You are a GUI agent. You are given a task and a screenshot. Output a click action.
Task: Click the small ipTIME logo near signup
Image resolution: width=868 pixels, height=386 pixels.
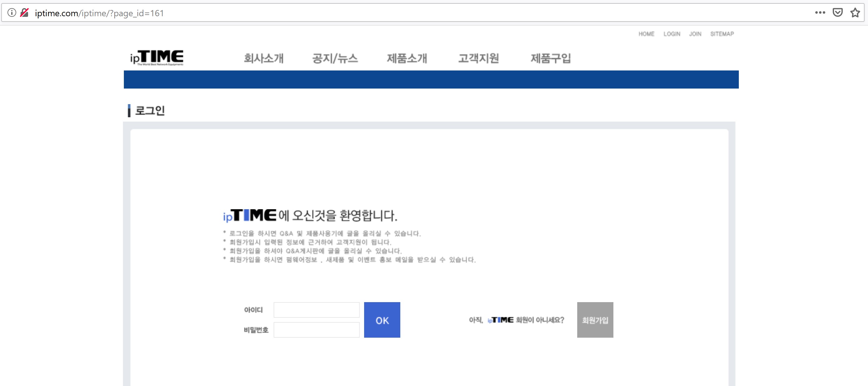pyautogui.click(x=500, y=320)
